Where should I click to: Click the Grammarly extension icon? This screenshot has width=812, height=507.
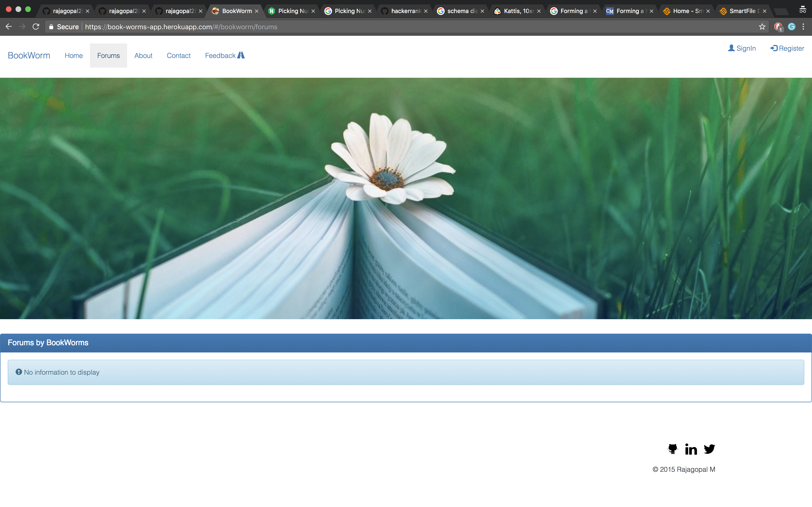click(791, 27)
